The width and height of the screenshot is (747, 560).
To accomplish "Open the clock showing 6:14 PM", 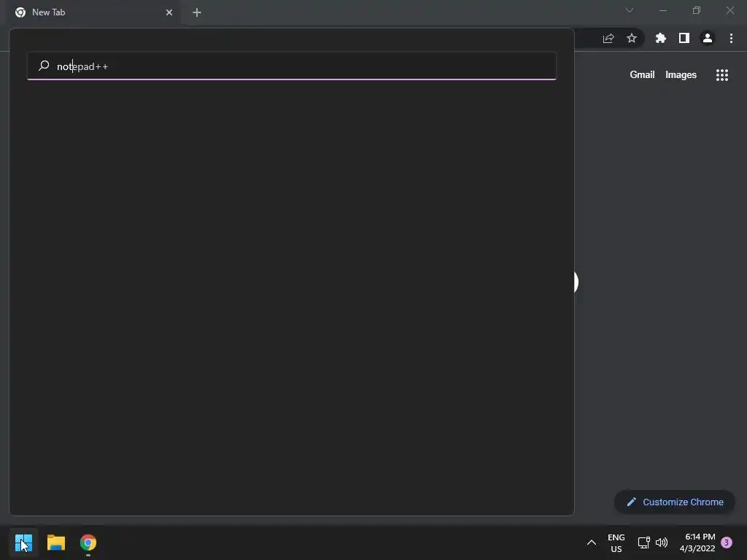I will tap(697, 542).
